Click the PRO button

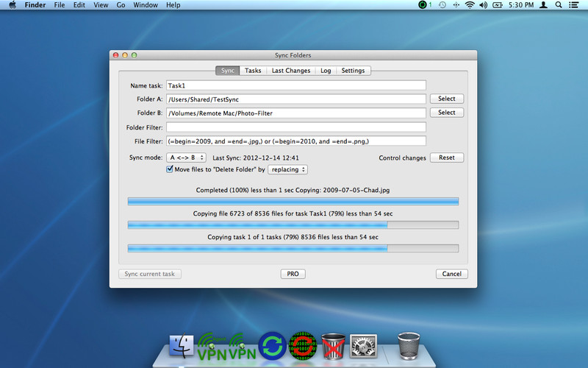tap(293, 274)
